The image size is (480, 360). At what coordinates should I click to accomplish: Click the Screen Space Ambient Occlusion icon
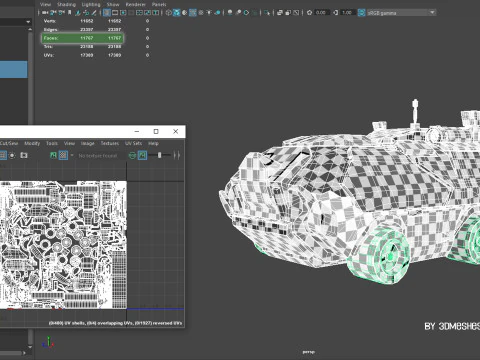pos(230,13)
